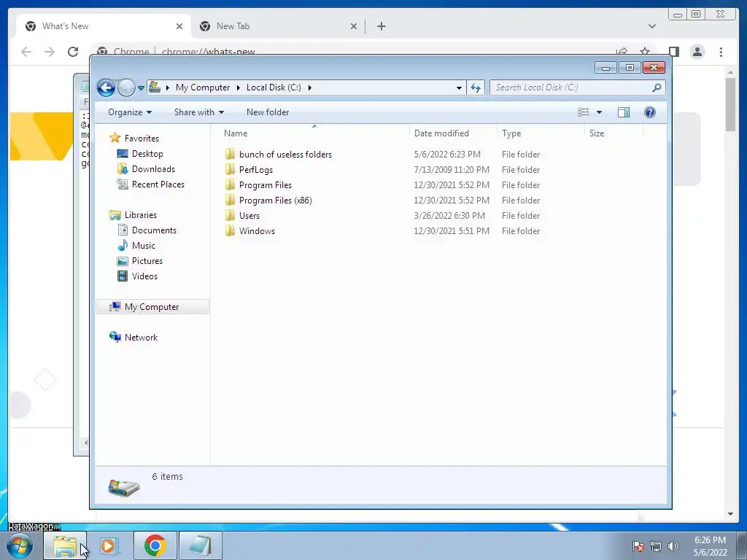Image resolution: width=747 pixels, height=560 pixels.
Task: Select Network in navigation pane
Action: [141, 337]
